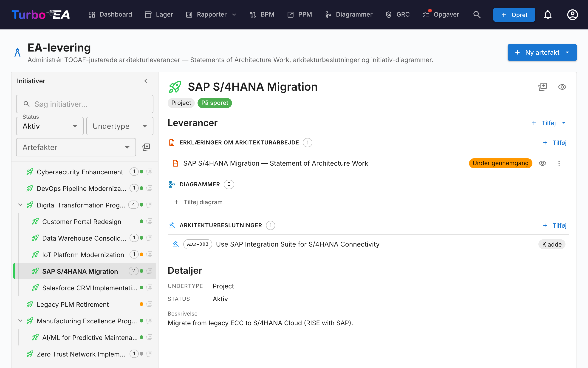Image resolution: width=588 pixels, height=368 pixels.
Task: Collapse the Initiativer panel
Action: pos(146,81)
